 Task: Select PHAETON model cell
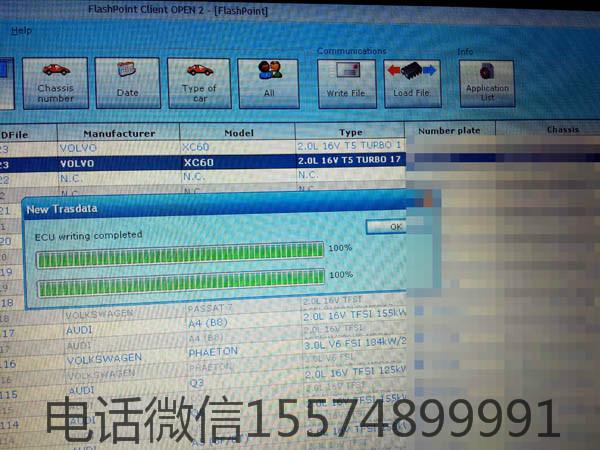coord(213,352)
